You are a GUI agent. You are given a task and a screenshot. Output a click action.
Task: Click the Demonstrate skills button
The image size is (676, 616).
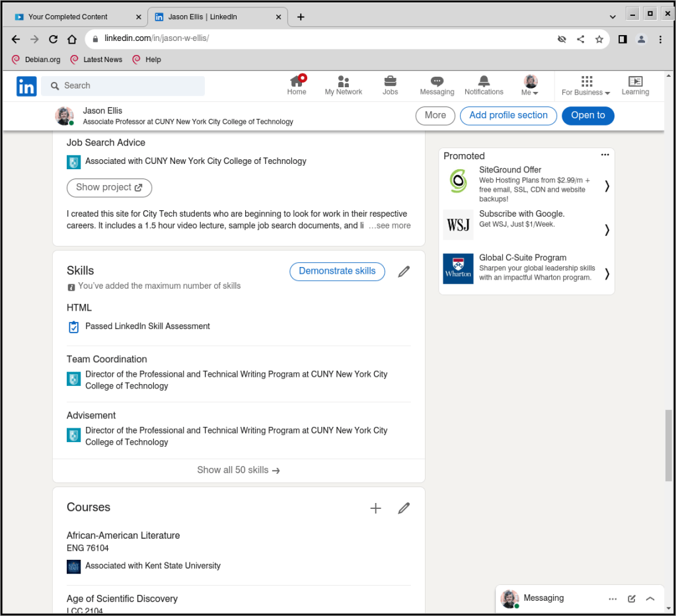[x=337, y=271]
